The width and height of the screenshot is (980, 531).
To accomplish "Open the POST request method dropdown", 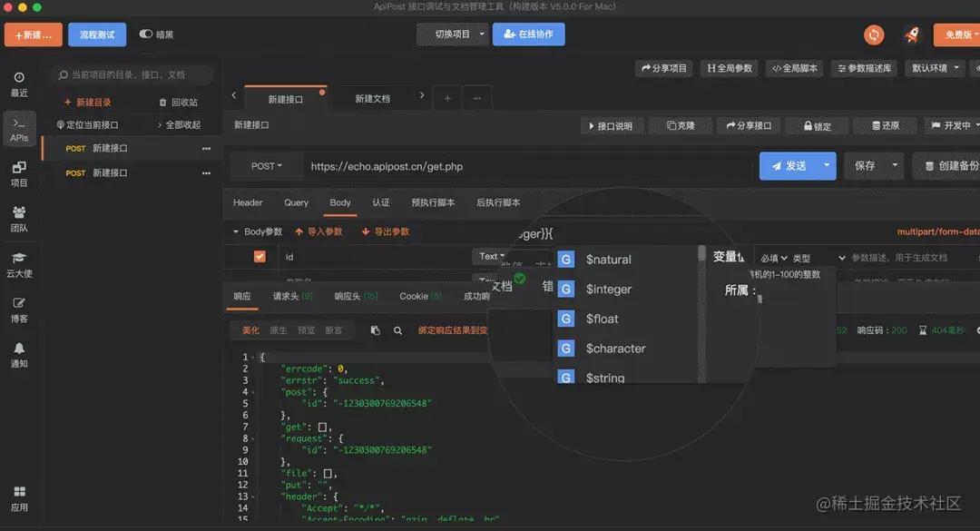I will pyautogui.click(x=266, y=166).
